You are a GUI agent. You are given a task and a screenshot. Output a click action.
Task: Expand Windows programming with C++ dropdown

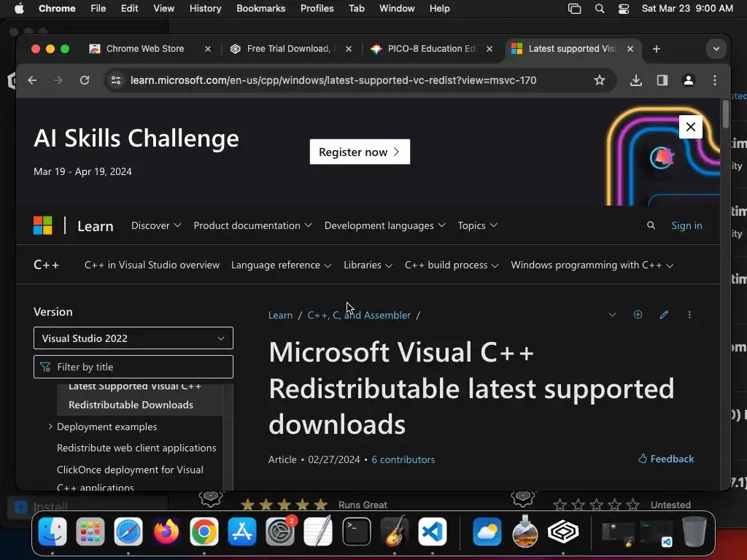(592, 265)
